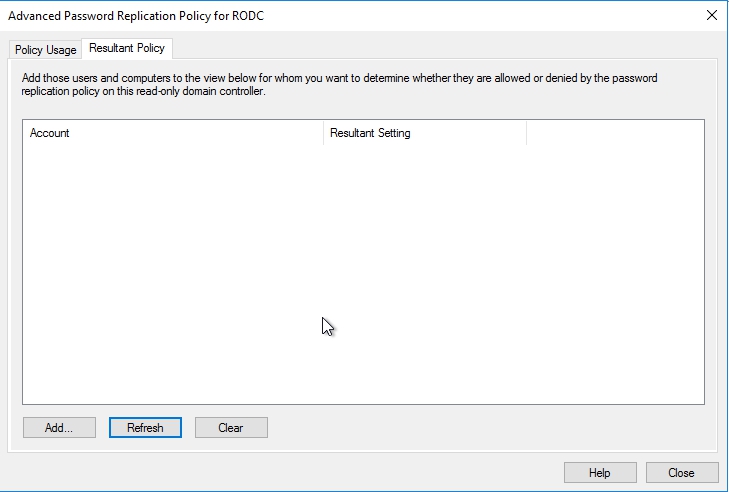Click the Resultant Setting column header

424,133
